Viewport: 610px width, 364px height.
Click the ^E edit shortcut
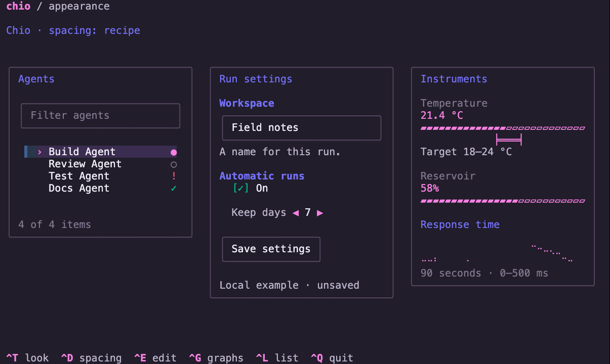[x=155, y=358]
